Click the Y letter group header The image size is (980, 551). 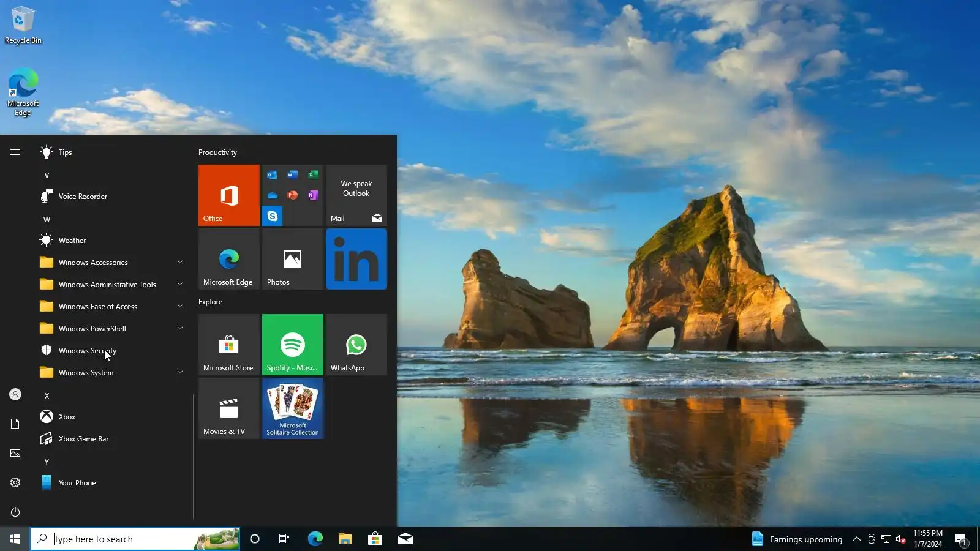pos(47,462)
